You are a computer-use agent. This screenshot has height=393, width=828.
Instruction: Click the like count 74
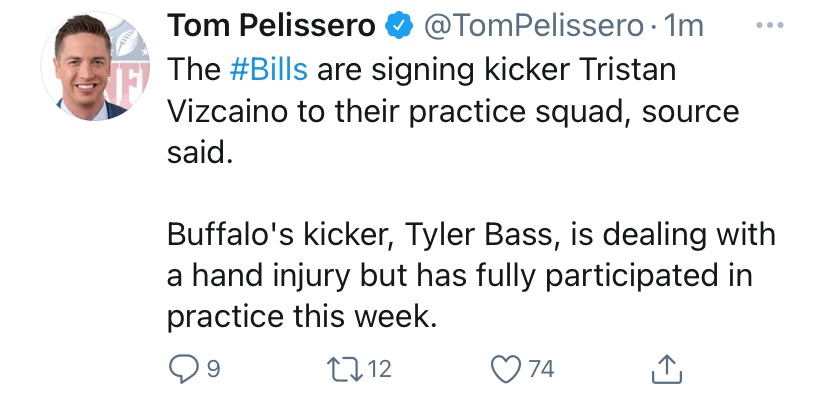click(x=541, y=368)
